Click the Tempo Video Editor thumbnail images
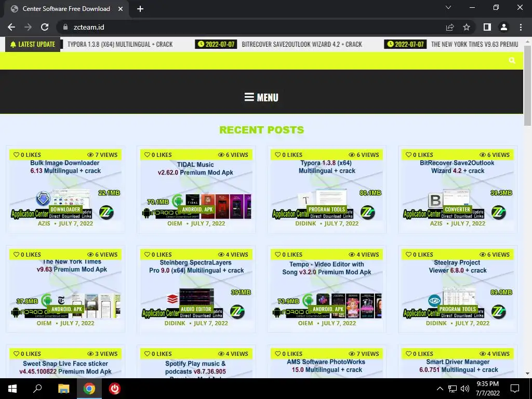The width and height of the screenshot is (532, 399). click(349, 305)
